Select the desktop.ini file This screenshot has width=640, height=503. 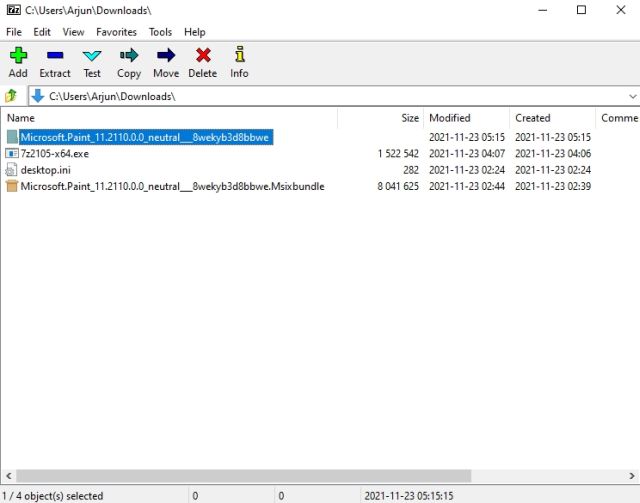[x=45, y=170]
